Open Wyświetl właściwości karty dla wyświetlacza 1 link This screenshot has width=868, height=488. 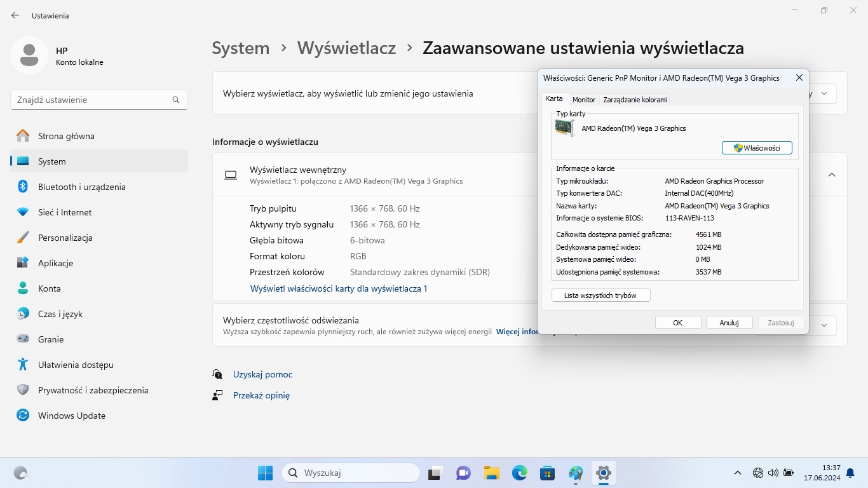(339, 288)
